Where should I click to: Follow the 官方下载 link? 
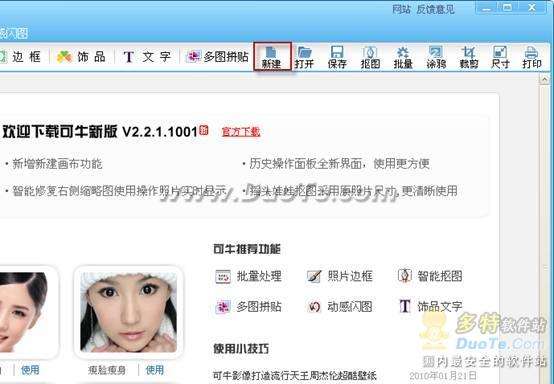click(x=241, y=132)
